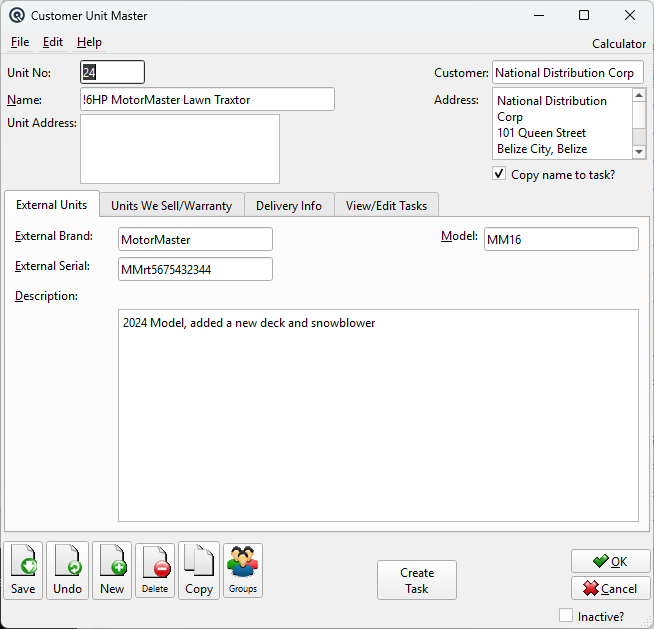This screenshot has width=654, height=629.
Task: Click the Copy icon button
Action: (x=199, y=570)
